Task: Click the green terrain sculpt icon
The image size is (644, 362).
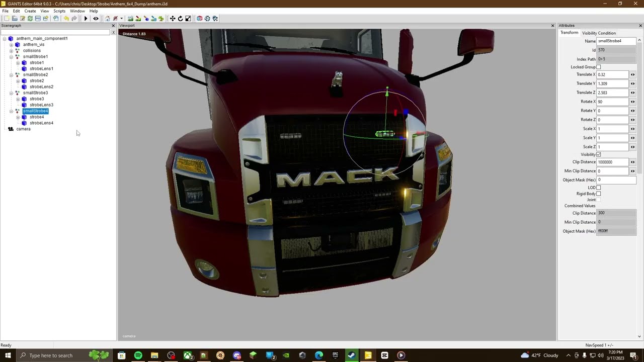Action: click(130, 19)
